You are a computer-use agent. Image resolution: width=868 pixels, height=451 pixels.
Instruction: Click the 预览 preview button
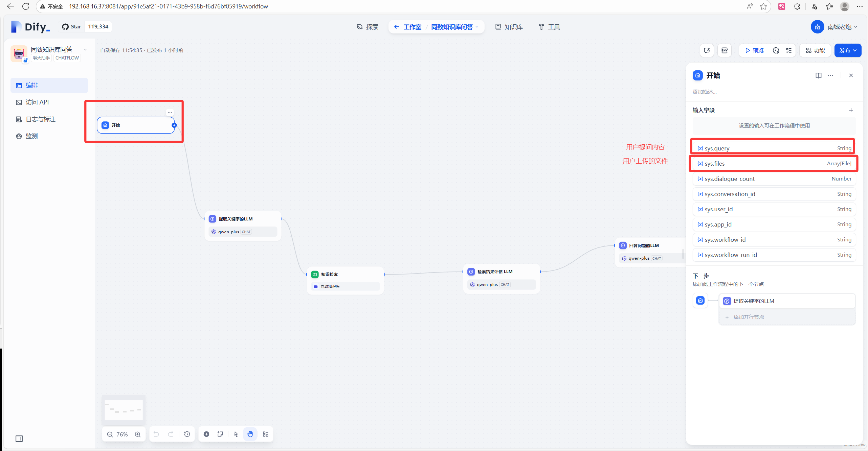754,50
